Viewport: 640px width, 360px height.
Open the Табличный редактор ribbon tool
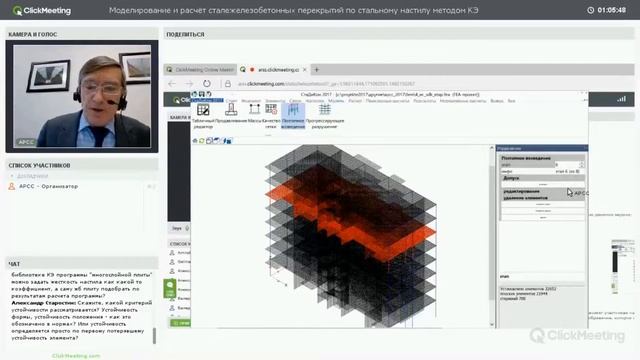point(203,116)
